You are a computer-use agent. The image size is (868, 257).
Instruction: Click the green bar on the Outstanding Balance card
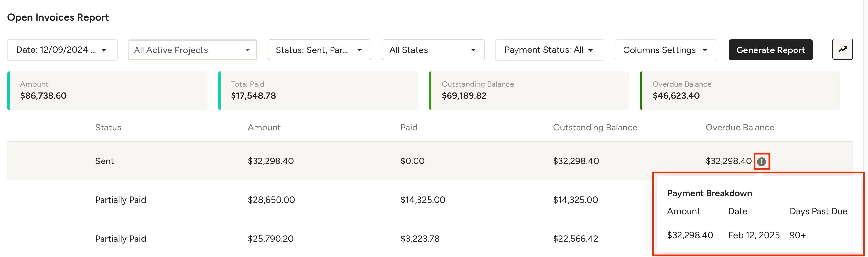(x=431, y=90)
